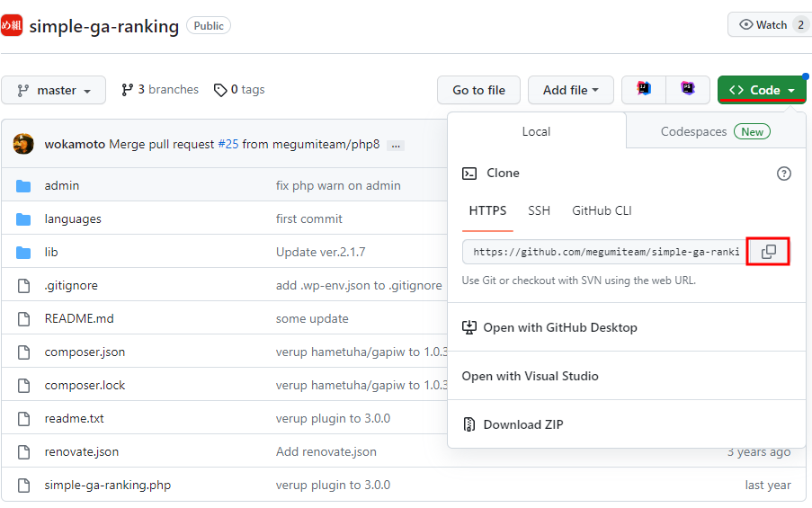View the 3 branches link
Screen dimensions: 812x508
[159, 90]
